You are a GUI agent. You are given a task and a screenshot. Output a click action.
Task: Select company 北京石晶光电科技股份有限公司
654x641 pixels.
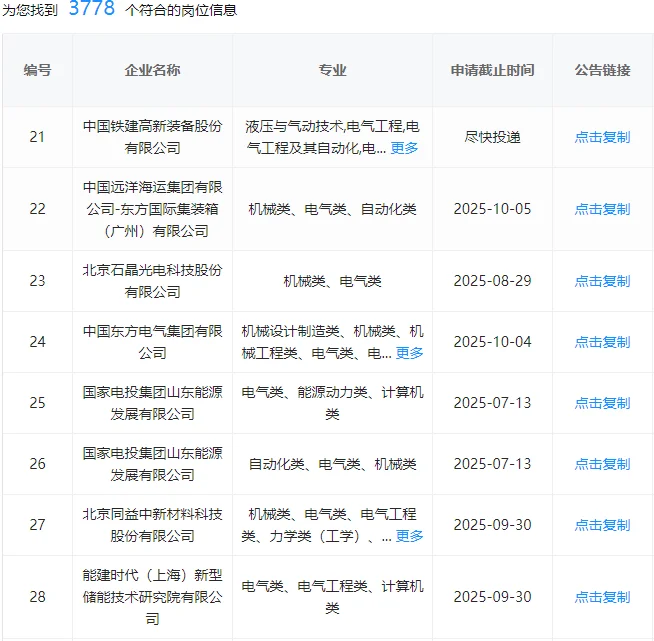tap(152, 281)
